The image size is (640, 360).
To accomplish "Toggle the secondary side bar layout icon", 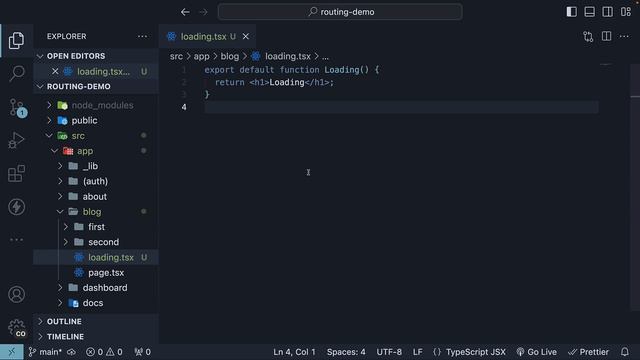I will point(607,12).
